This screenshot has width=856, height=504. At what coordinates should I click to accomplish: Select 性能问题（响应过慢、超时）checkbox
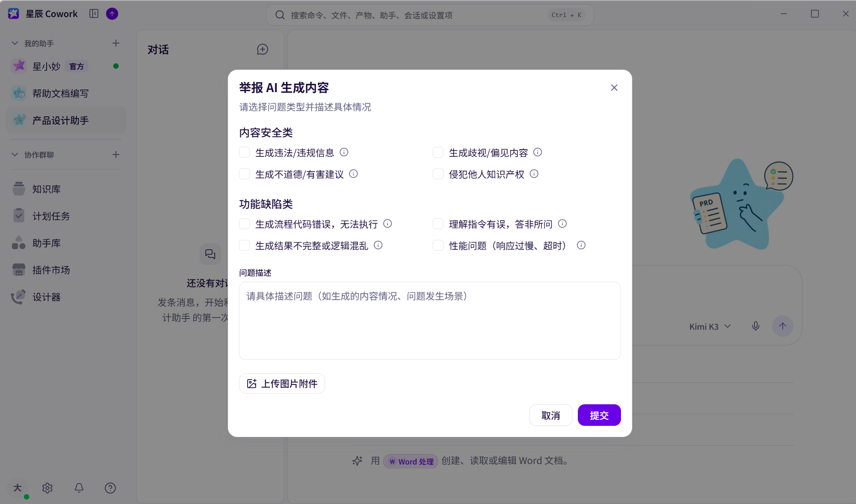pos(438,245)
